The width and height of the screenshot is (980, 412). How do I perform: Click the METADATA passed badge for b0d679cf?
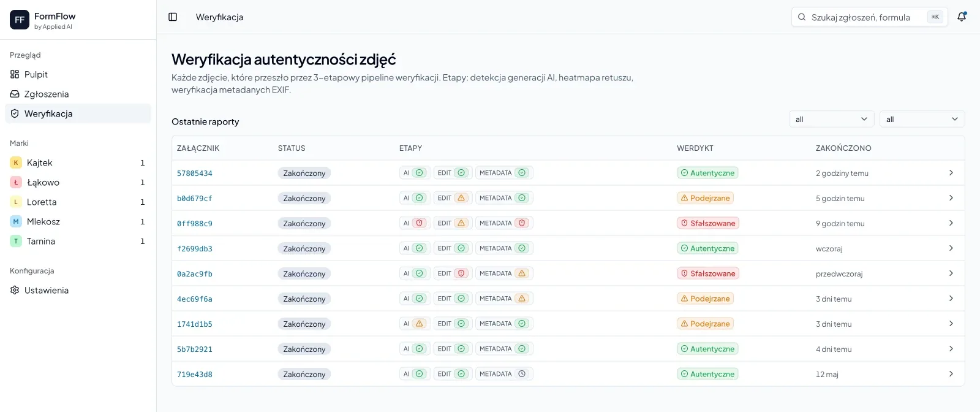[x=504, y=198]
